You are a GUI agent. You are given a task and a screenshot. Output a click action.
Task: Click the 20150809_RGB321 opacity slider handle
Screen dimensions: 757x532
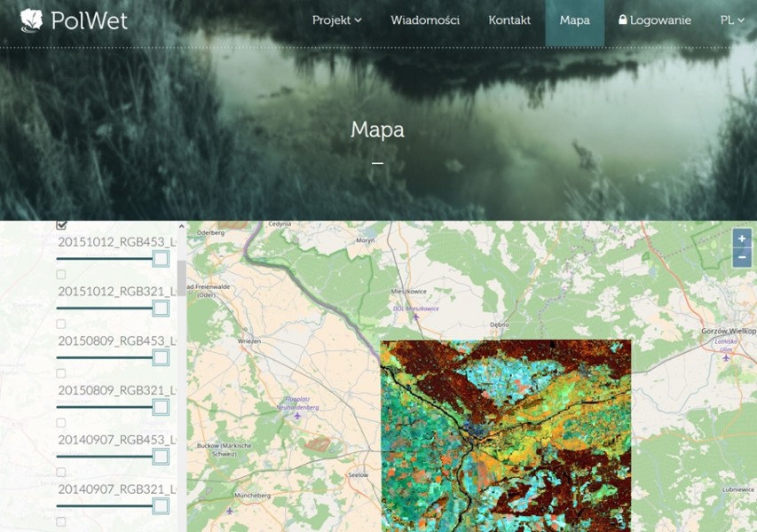[161, 407]
